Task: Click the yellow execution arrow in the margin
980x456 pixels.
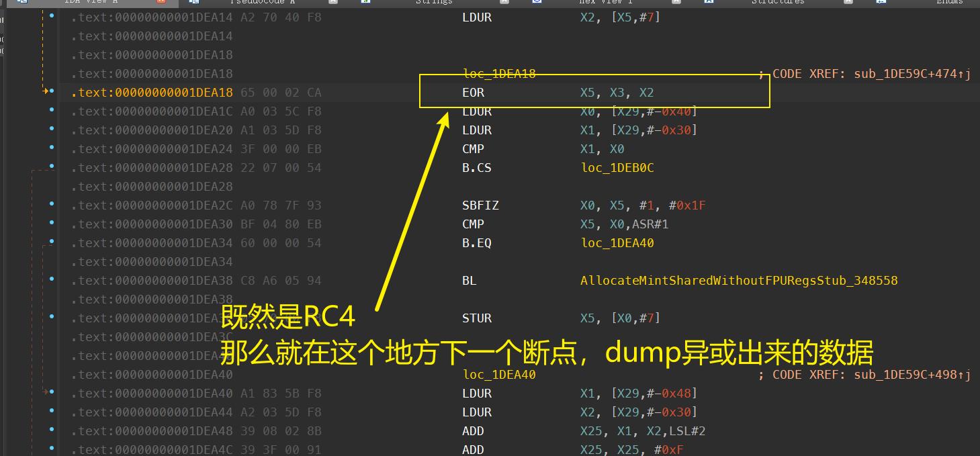Action: (x=46, y=89)
